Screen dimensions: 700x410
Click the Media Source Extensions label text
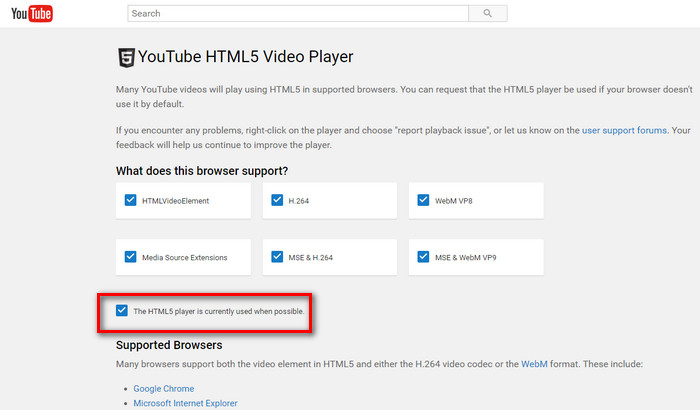(x=184, y=258)
